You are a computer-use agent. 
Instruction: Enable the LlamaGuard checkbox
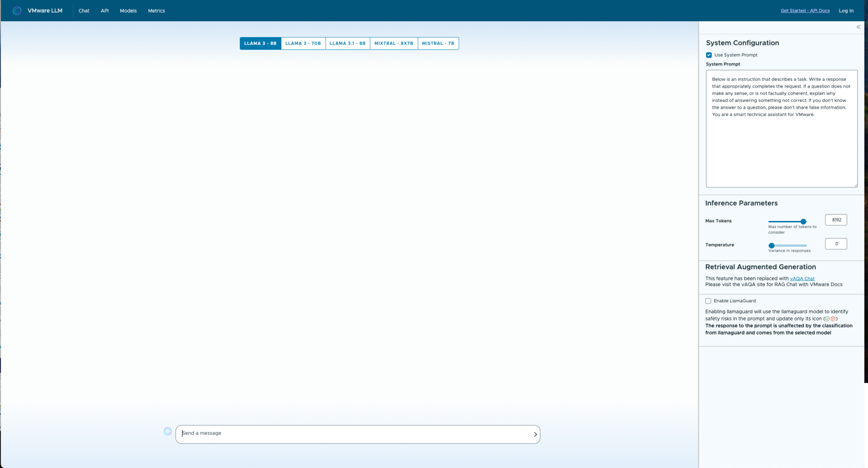click(708, 300)
